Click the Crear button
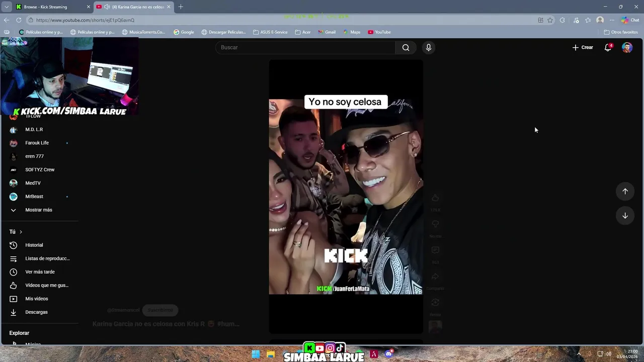 coord(583,47)
